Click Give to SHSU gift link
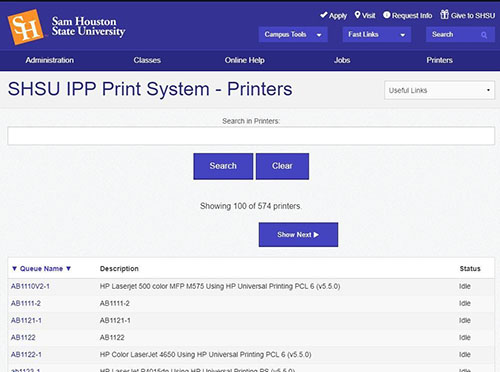This screenshot has width=500, height=372. 467,15
